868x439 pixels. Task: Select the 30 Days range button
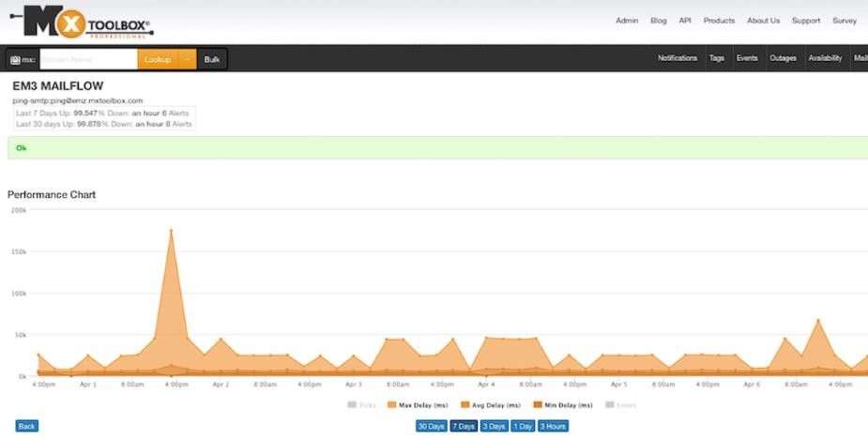click(x=432, y=426)
